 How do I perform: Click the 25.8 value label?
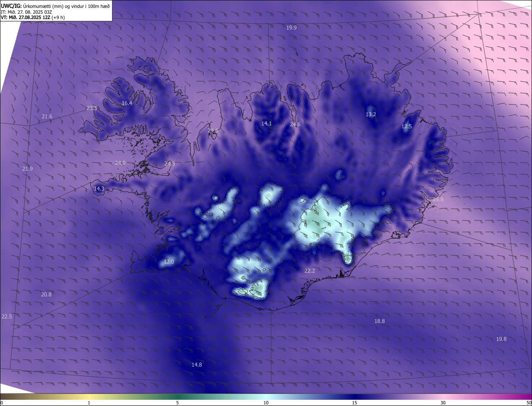(438, 200)
